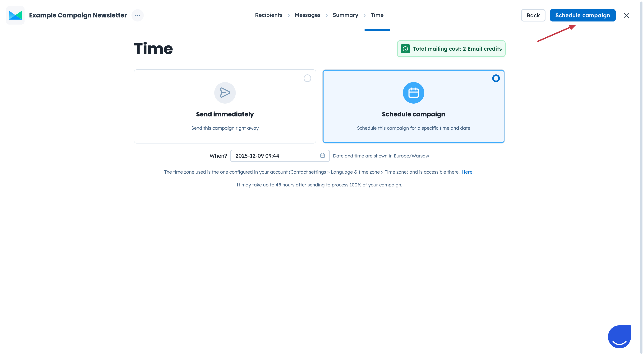
Task: Go to the Messages step
Action: pos(307,15)
